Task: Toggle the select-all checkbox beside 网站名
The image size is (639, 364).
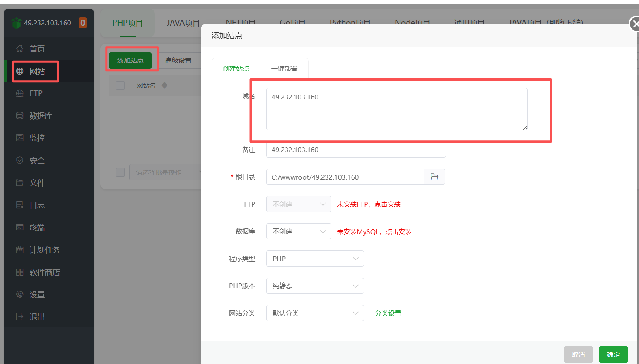Action: tap(120, 85)
